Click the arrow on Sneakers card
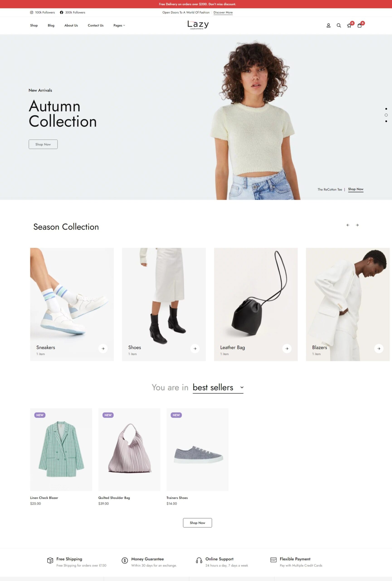The height and width of the screenshot is (581, 392). (103, 349)
